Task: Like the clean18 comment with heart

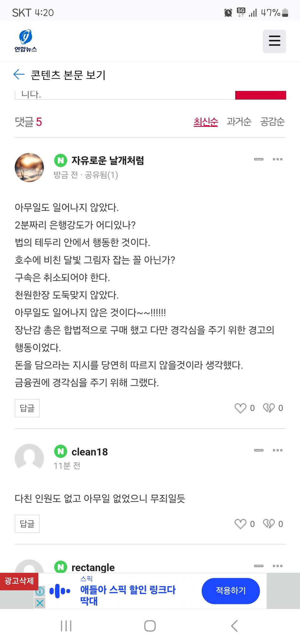Action: click(x=241, y=524)
